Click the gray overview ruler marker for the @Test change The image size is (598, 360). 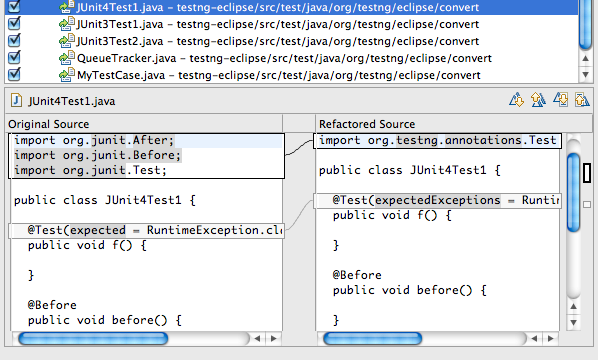pyautogui.click(x=587, y=204)
